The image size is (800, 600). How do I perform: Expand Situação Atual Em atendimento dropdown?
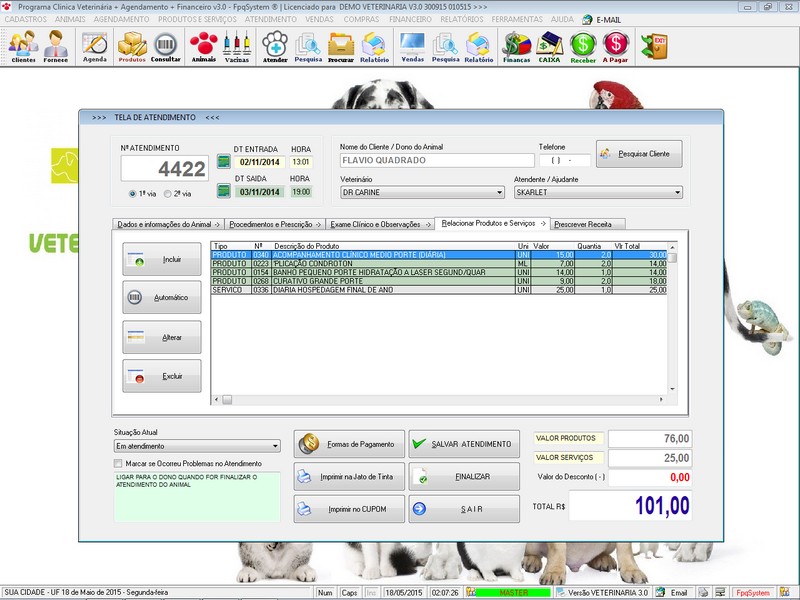click(276, 446)
